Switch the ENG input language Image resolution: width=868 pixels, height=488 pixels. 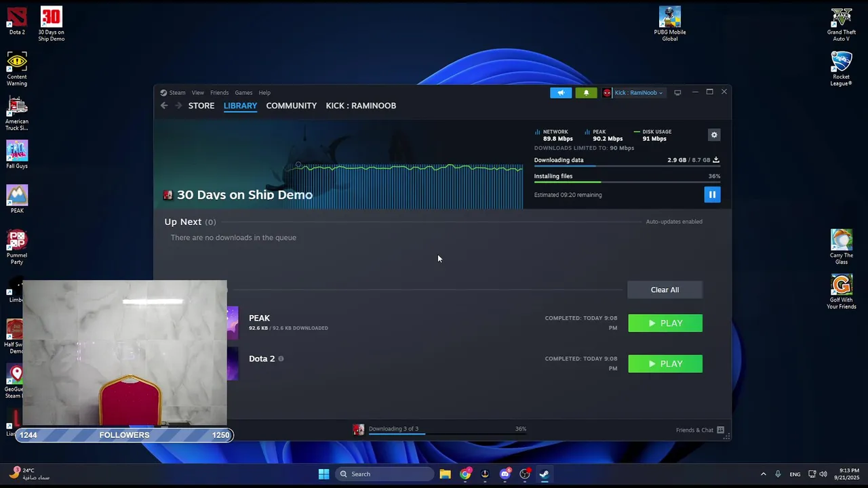tap(795, 474)
